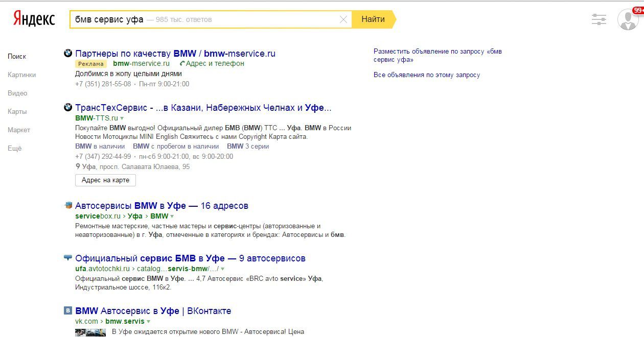Image resolution: width=644 pixels, height=337 pixels.
Task: Open Партнеры по качеству BMW result title
Action: coord(175,54)
